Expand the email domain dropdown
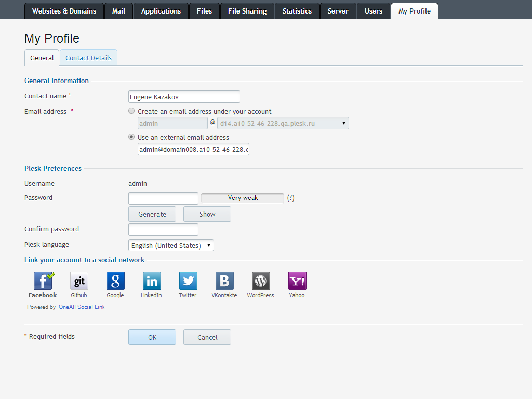This screenshot has height=399, width=532. 283,123
